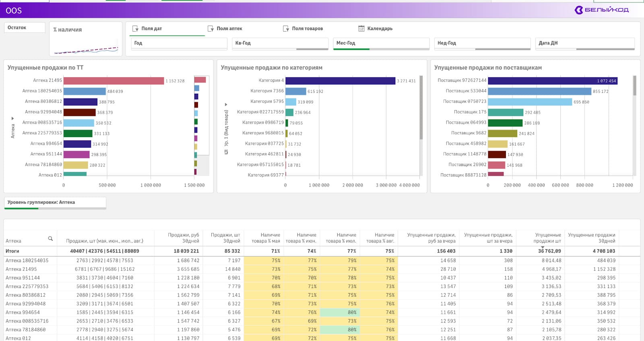Screen dimensions: 644x341
Task: Click the Поставщик 533044 bar
Action: [x=540, y=91]
